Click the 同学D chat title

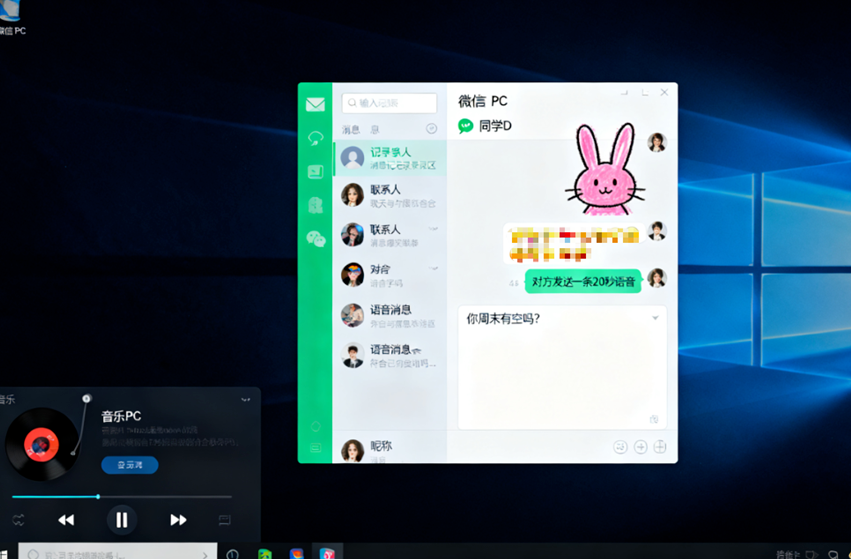pyautogui.click(x=495, y=126)
